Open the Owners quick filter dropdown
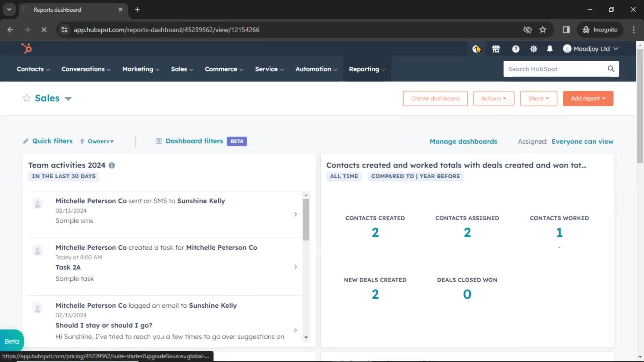The image size is (644, 362). pos(101,141)
